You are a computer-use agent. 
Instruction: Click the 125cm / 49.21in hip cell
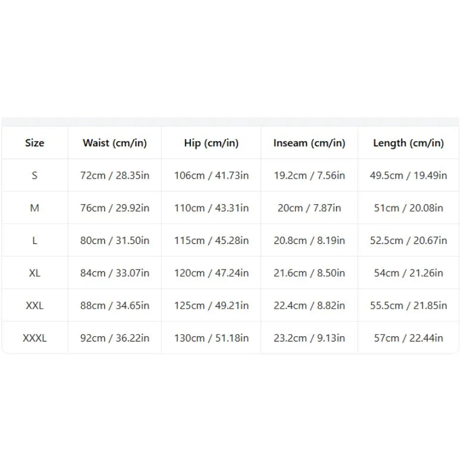(211, 305)
